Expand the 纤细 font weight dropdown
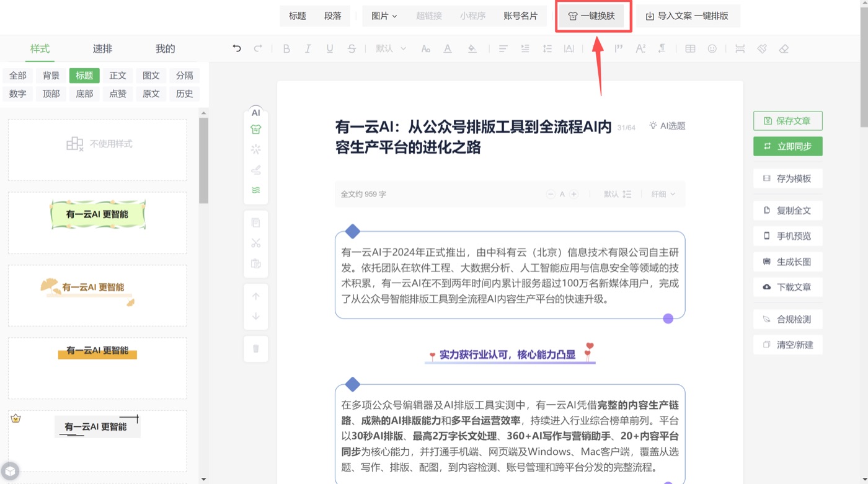Screen dimensions: 868x484 663,194
